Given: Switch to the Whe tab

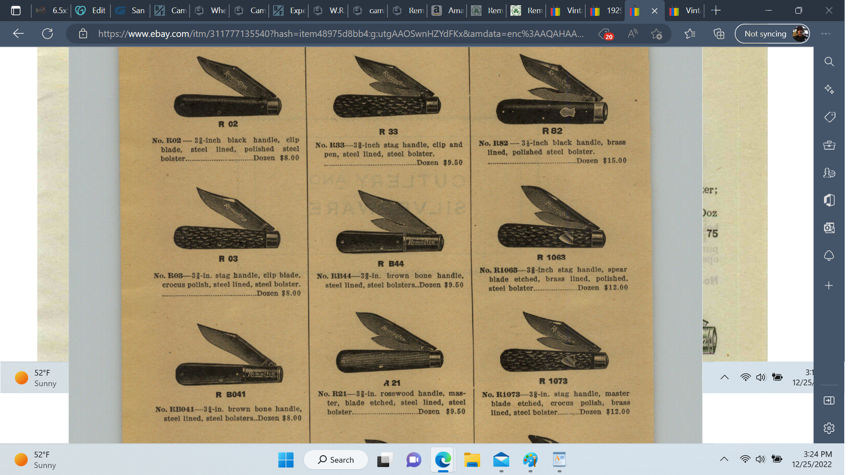Looking at the screenshot, I should click(x=210, y=11).
